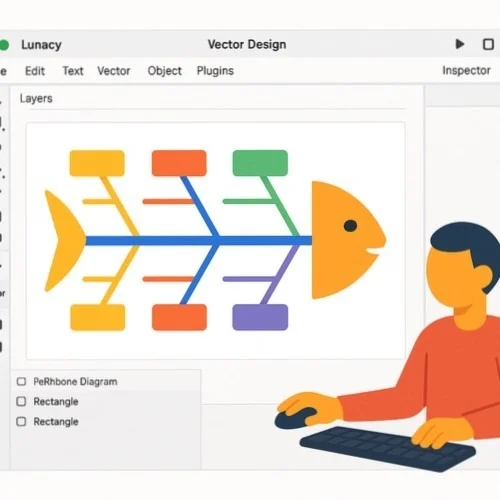This screenshot has height=500, width=500.
Task: Select the yellow fish tail shape
Action: click(65, 241)
